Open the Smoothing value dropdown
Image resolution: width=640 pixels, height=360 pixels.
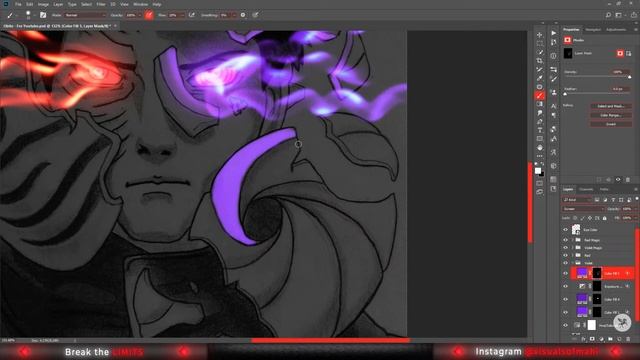pyautogui.click(x=234, y=15)
